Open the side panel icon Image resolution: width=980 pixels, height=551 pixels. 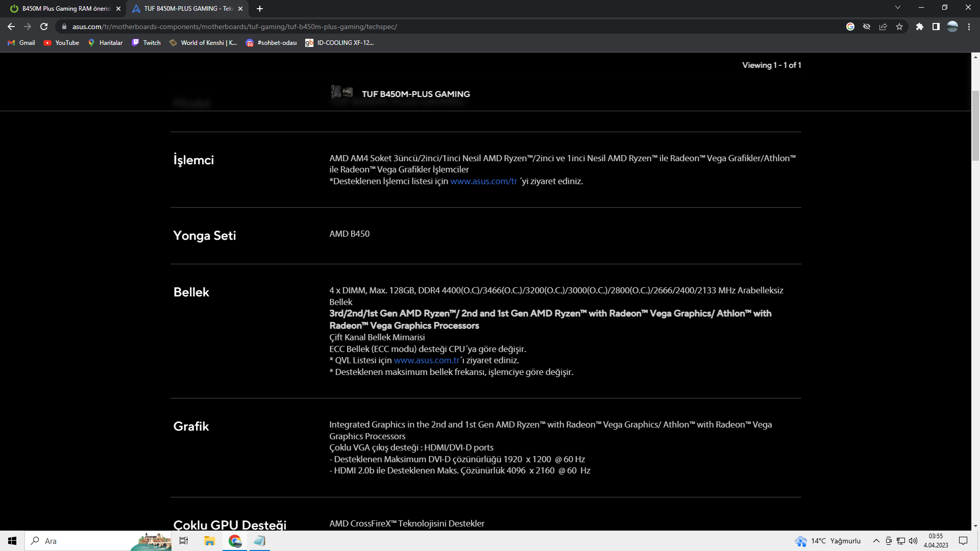pos(936,27)
